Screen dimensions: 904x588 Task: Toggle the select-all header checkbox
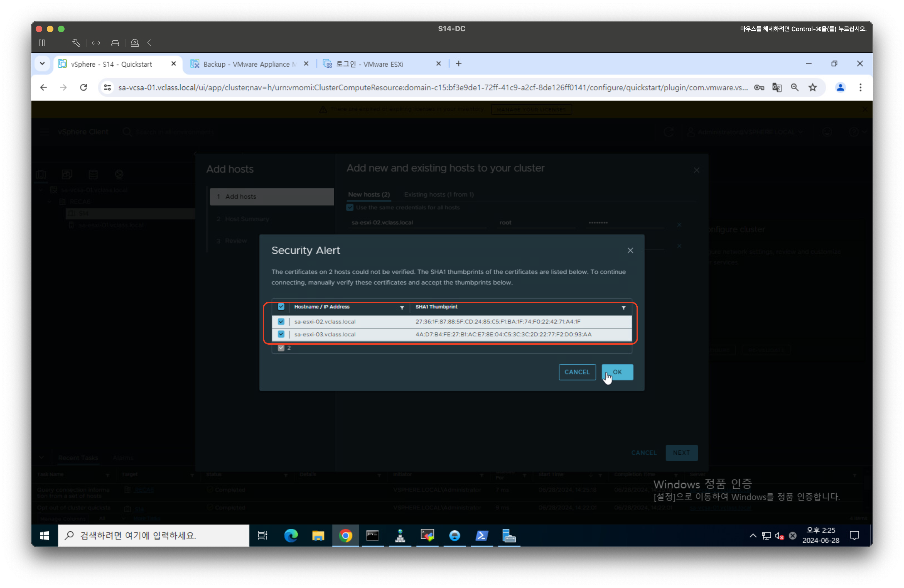281,307
